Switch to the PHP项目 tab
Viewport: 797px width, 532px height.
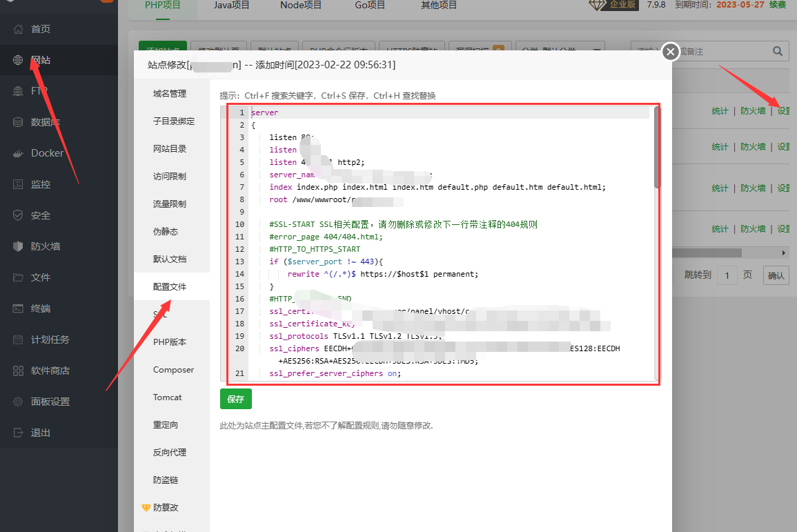163,5
